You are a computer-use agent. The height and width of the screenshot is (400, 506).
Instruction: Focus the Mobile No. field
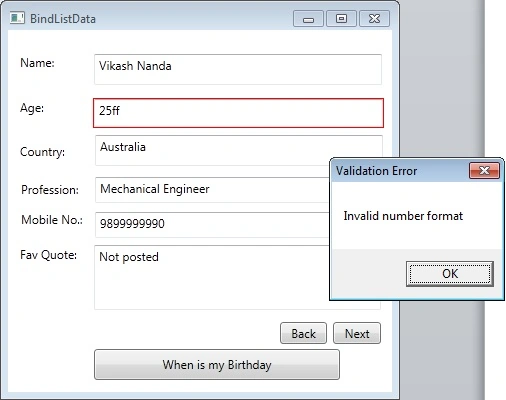[x=212, y=225]
